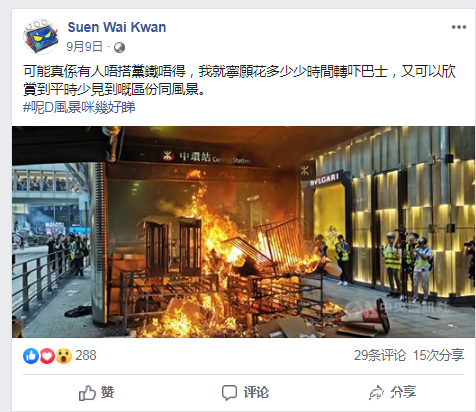Image resolution: width=476 pixels, height=412 pixels.
Task: Open the 15次分享 shares list
Action: tap(438, 356)
